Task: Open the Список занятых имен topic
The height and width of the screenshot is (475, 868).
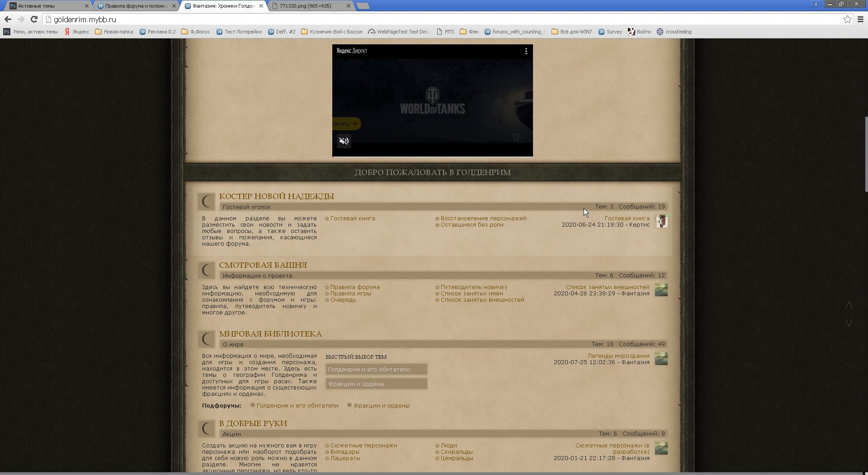Action: [472, 294]
